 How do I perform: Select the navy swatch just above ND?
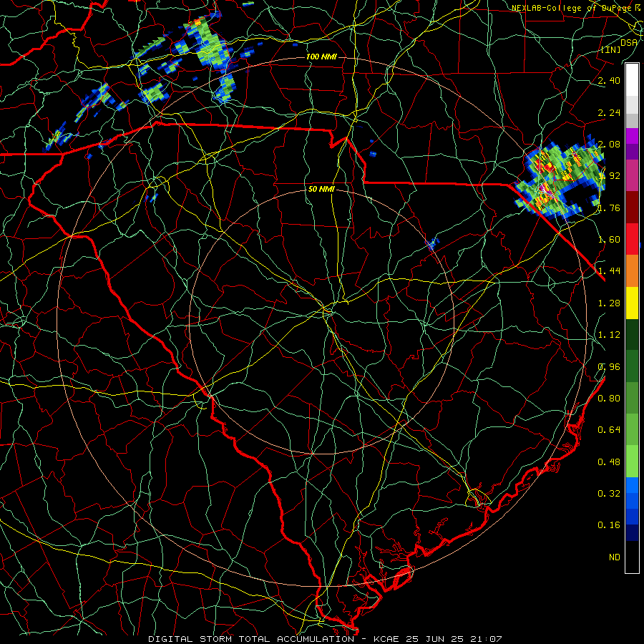click(632, 532)
